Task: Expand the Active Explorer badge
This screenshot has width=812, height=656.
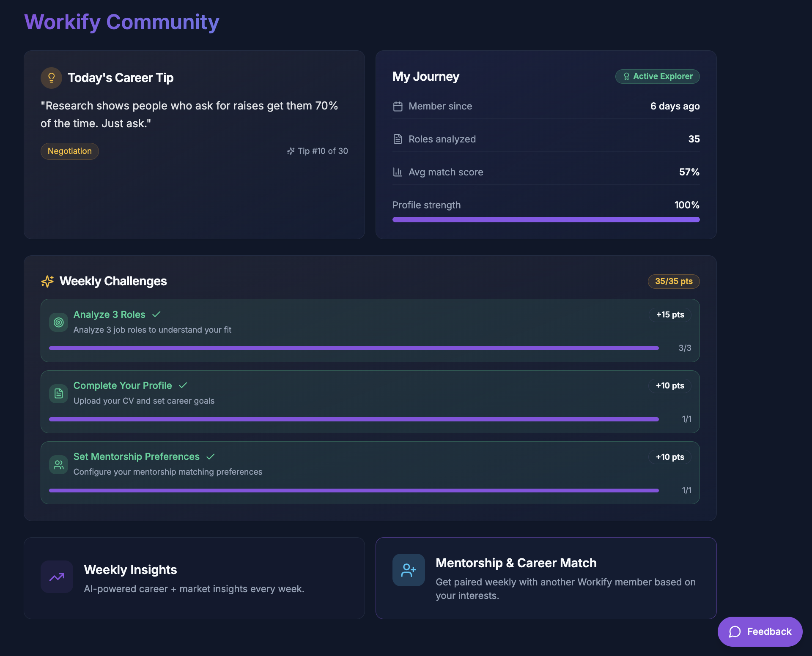Action: 657,77
